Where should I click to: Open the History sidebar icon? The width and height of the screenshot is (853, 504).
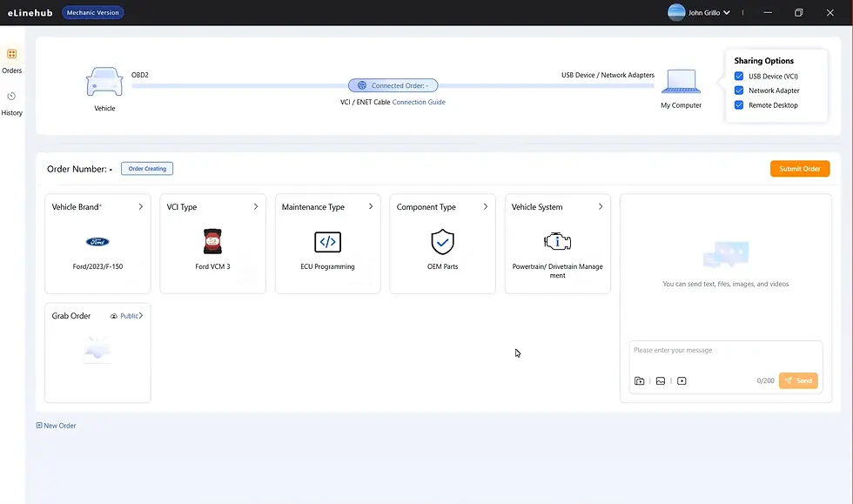coord(11,97)
